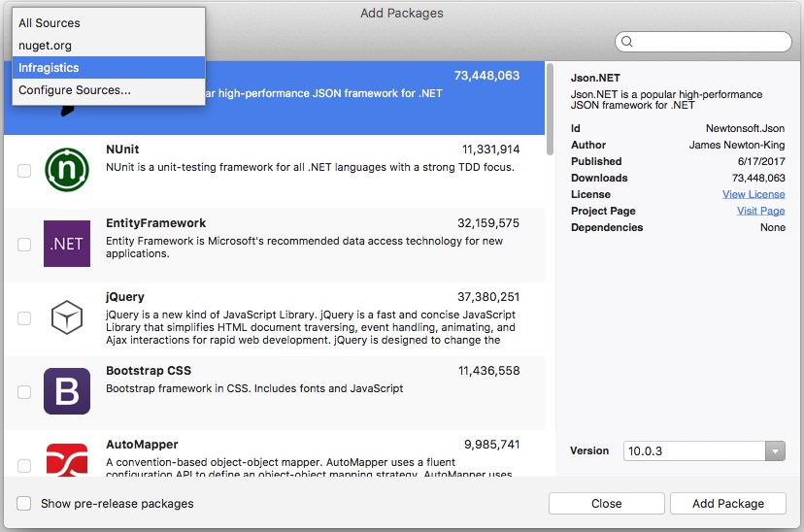Image resolution: width=804 pixels, height=532 pixels.
Task: Check the AutoMapper package checkbox
Action: coord(24,466)
